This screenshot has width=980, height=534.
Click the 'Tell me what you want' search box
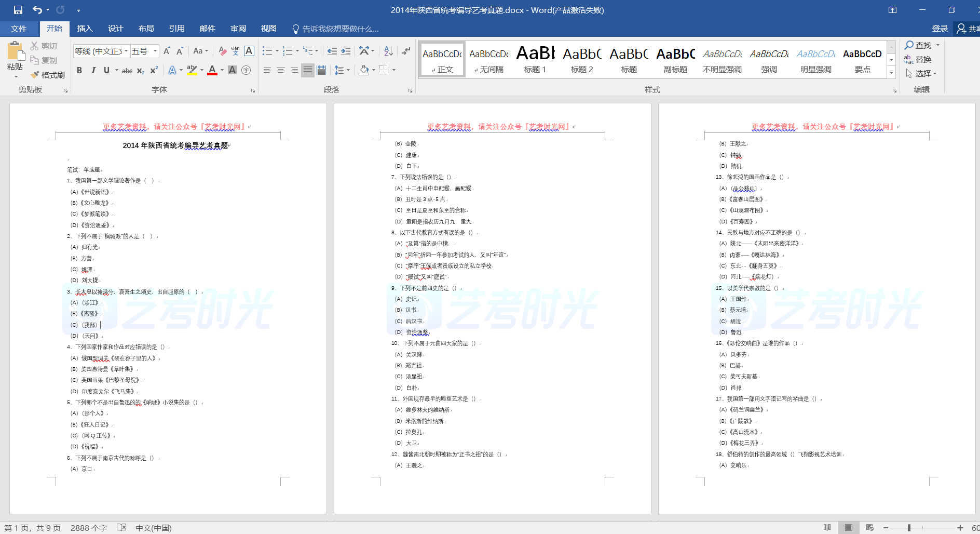click(x=340, y=29)
